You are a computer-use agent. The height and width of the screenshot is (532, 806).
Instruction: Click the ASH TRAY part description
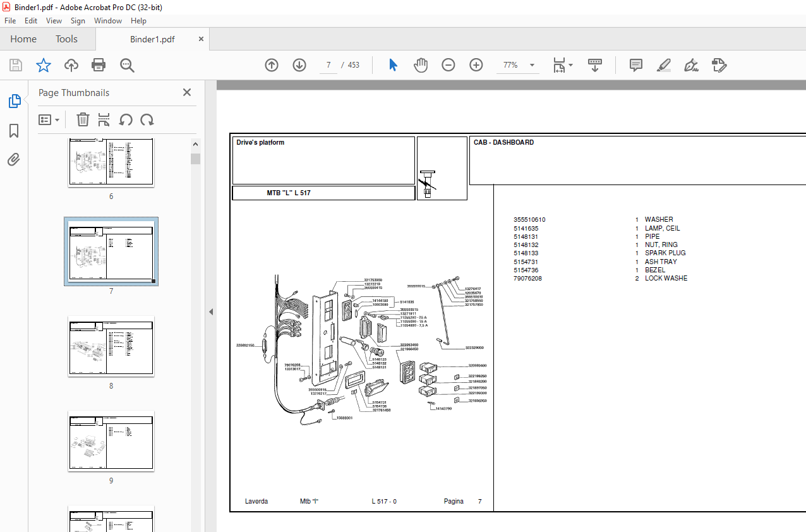tap(661, 262)
